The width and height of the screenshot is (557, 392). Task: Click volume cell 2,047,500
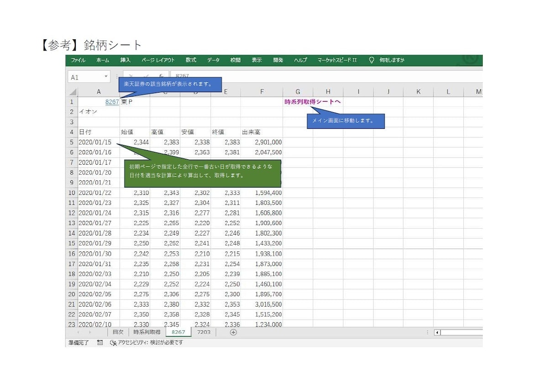pos(262,152)
